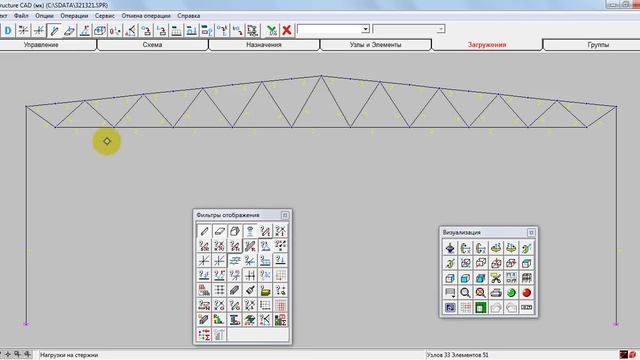Click the red status icon at bottom right

[632, 354]
